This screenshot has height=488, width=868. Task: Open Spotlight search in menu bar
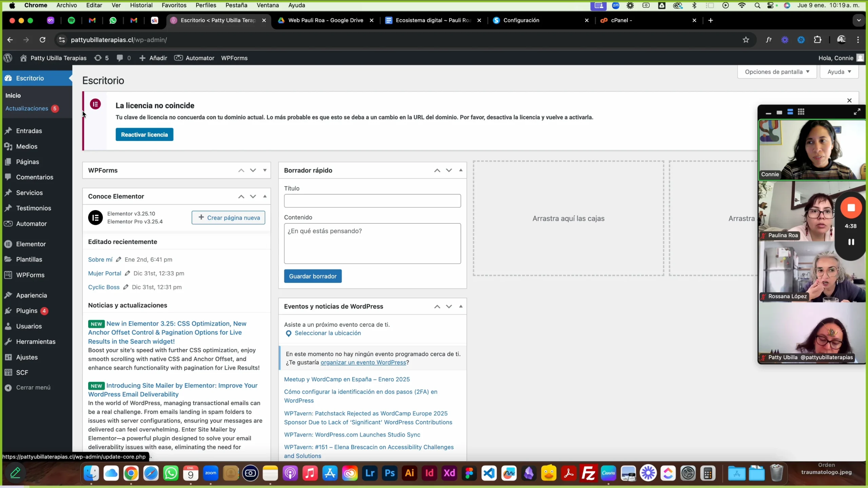pos(757,5)
